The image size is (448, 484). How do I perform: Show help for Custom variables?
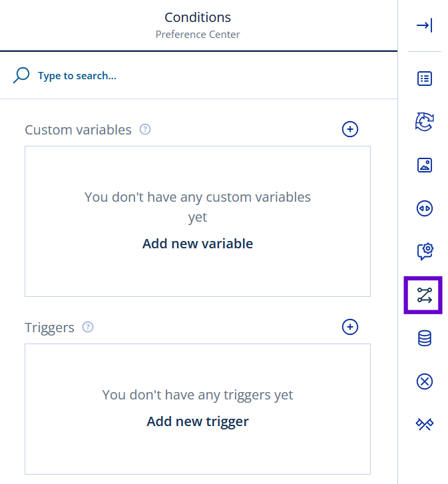145,129
